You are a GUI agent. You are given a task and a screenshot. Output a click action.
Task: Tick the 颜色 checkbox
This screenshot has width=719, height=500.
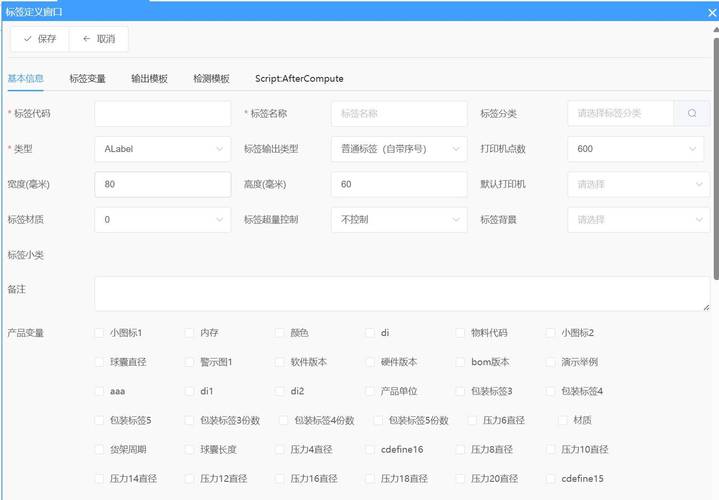tap(280, 333)
